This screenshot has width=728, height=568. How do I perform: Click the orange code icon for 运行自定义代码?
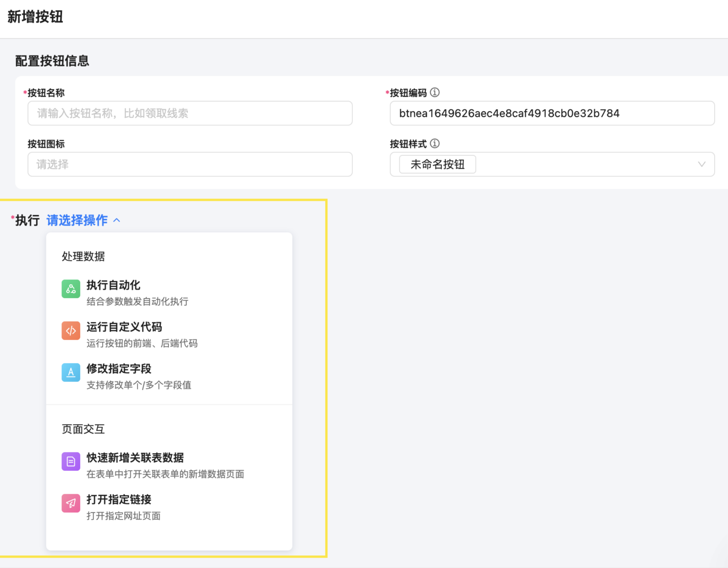point(71,331)
